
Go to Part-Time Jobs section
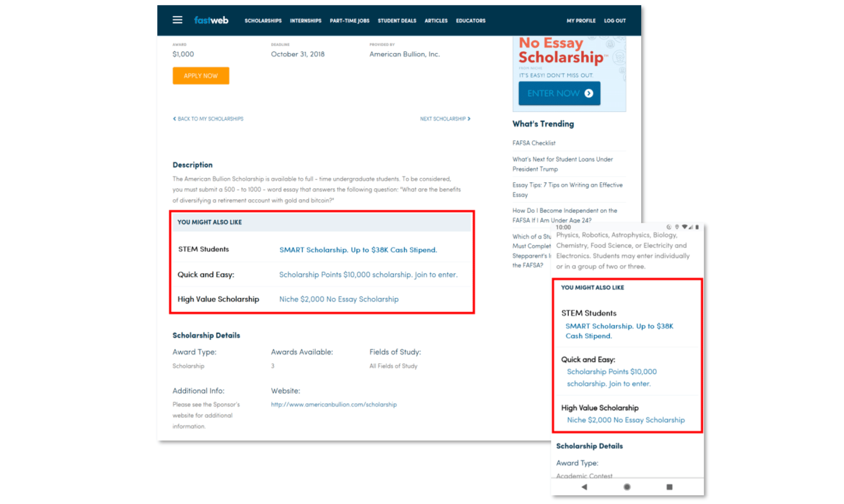point(349,21)
